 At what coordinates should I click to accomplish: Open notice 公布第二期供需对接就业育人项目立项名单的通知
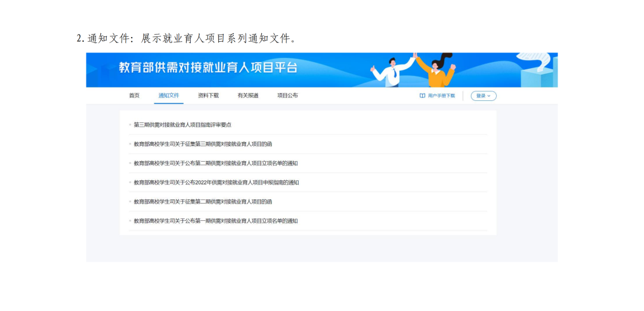pyautogui.click(x=216, y=164)
